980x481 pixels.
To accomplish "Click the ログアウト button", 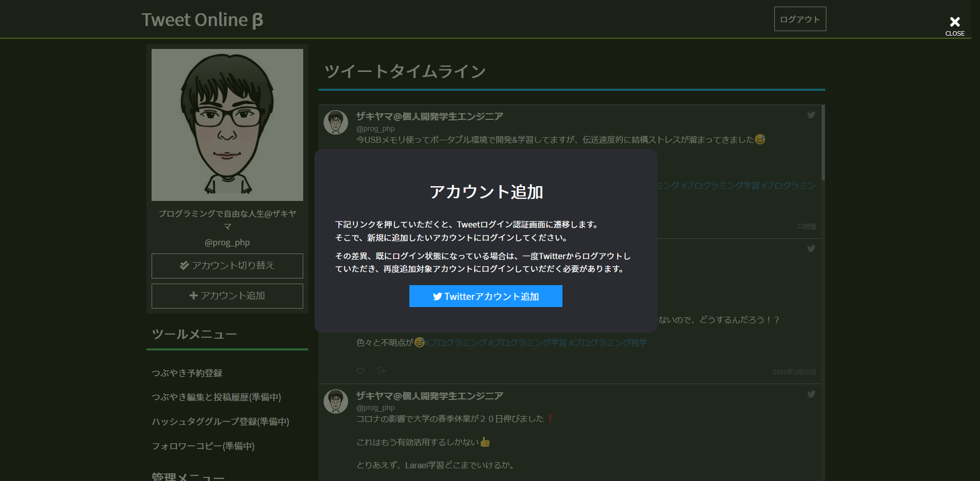I will click(800, 19).
